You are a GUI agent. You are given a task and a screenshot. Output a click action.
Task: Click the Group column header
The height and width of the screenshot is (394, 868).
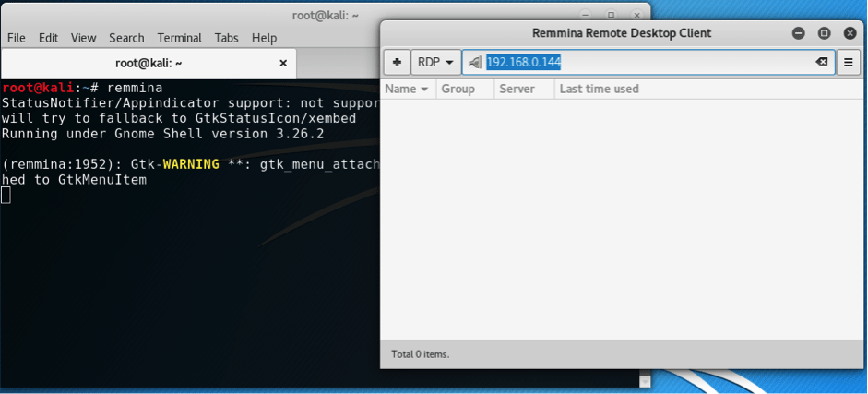click(x=458, y=89)
